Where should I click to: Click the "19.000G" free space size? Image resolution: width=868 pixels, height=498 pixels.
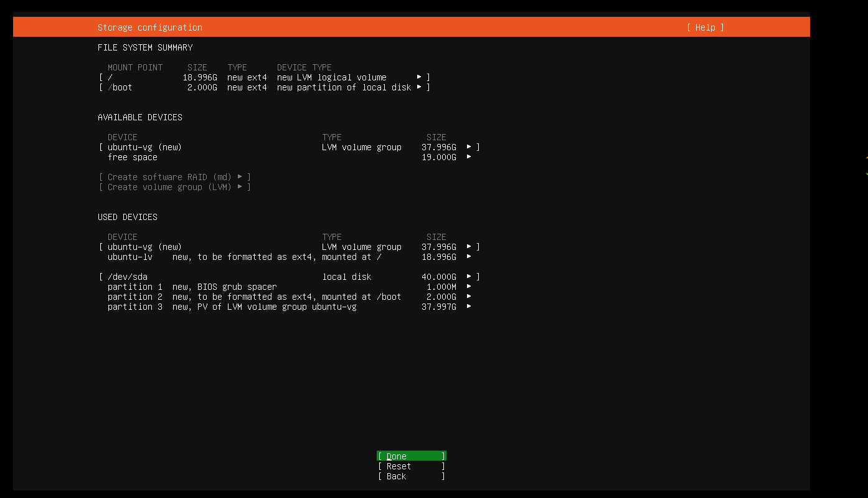439,157
